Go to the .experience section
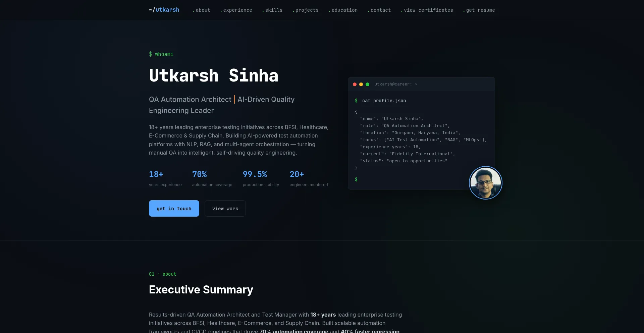This screenshot has width=644, height=333. coord(236,10)
